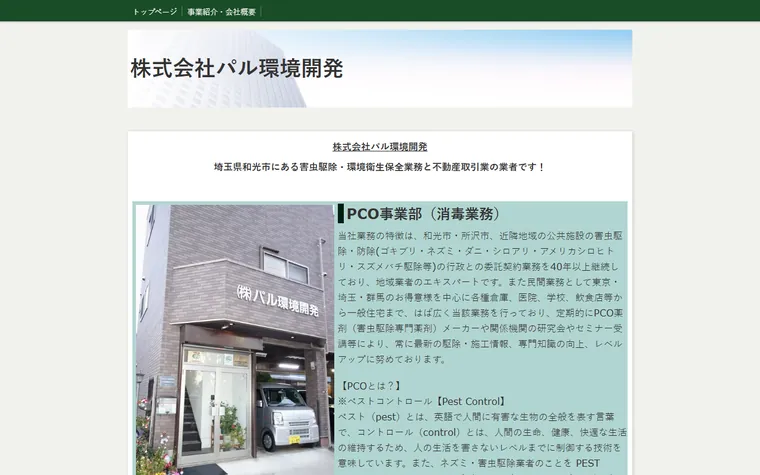Click the underlined 株式会社パル環境開発 heading

tap(380, 146)
